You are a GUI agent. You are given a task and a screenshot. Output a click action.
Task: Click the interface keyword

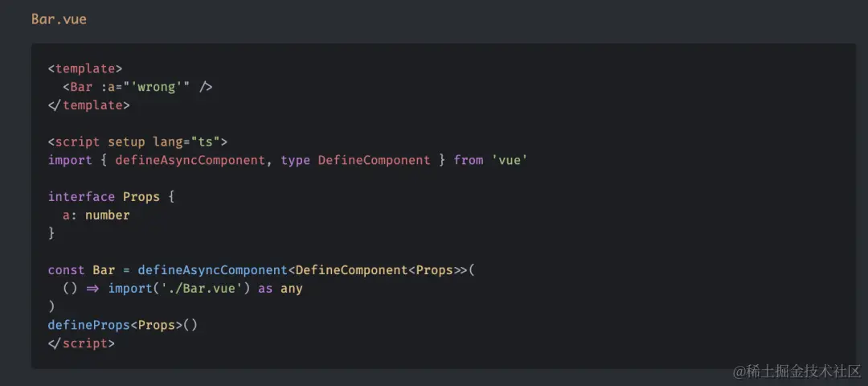point(81,196)
